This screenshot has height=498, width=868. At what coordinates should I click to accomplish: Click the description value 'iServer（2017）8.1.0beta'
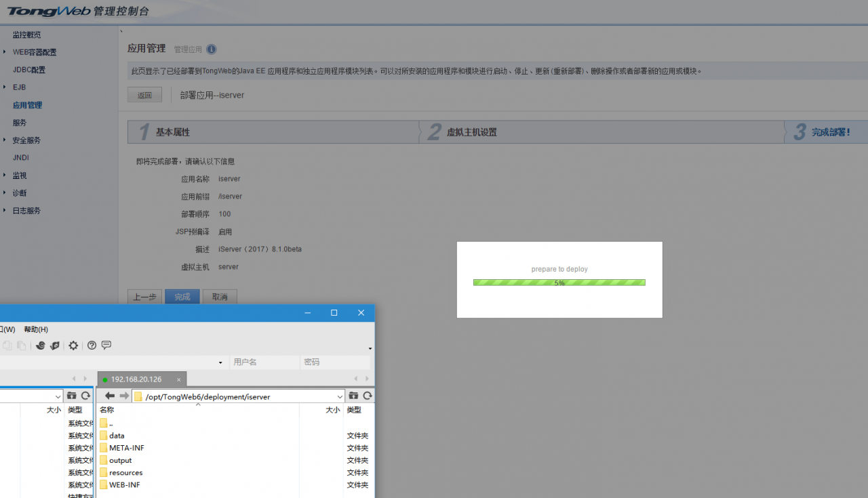260,249
